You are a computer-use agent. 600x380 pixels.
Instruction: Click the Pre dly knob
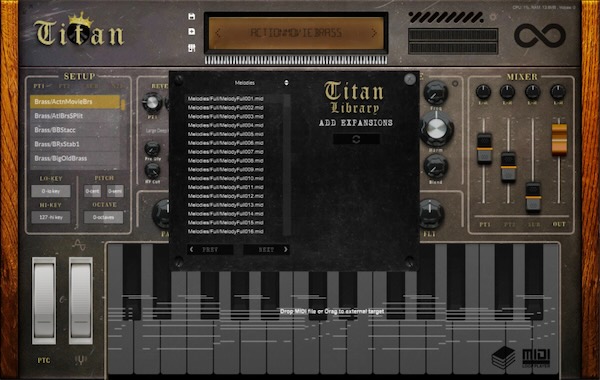[152, 149]
